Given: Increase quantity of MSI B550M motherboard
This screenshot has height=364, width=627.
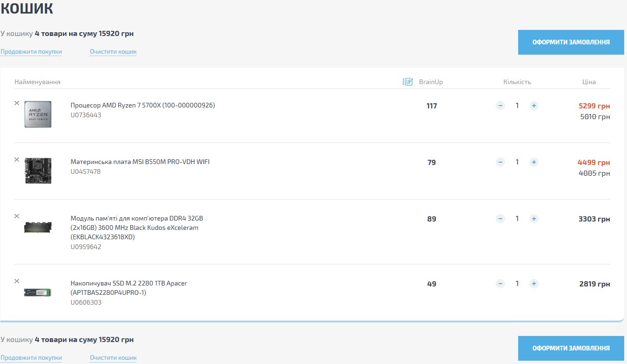Looking at the screenshot, I should click(534, 162).
